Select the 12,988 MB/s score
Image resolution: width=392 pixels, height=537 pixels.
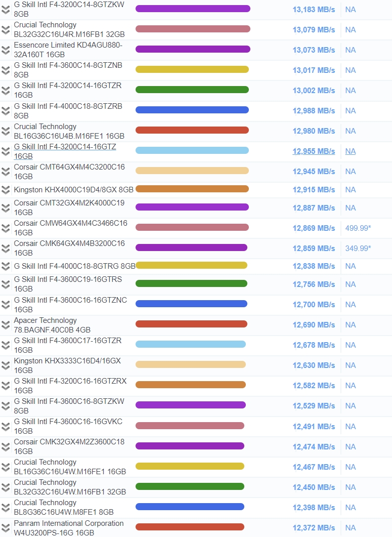pos(314,111)
